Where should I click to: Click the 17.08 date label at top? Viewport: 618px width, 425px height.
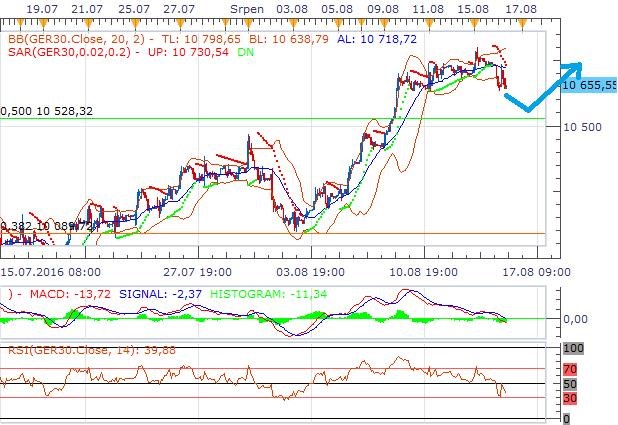coord(521,9)
